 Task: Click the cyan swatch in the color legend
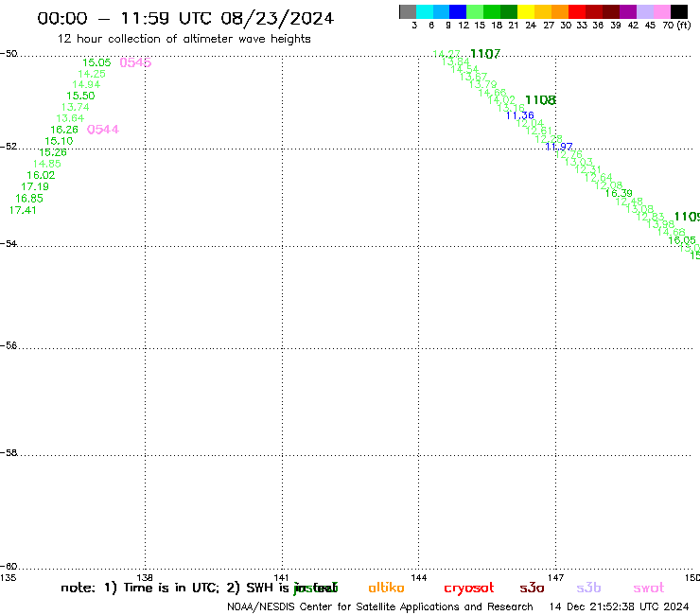(x=425, y=11)
